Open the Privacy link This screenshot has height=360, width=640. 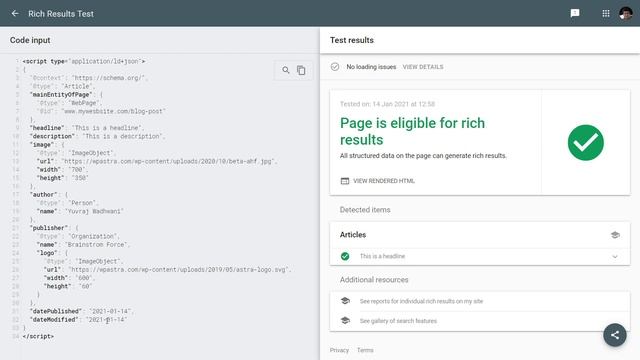click(339, 350)
